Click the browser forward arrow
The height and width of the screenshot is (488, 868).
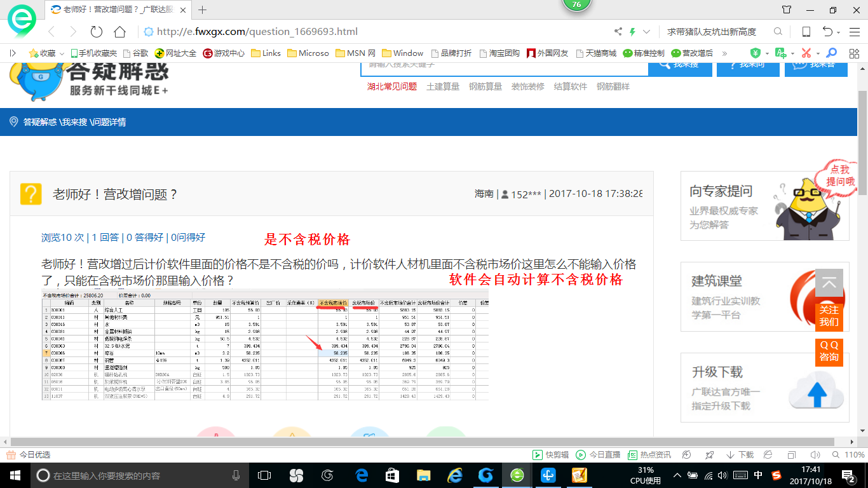point(73,32)
